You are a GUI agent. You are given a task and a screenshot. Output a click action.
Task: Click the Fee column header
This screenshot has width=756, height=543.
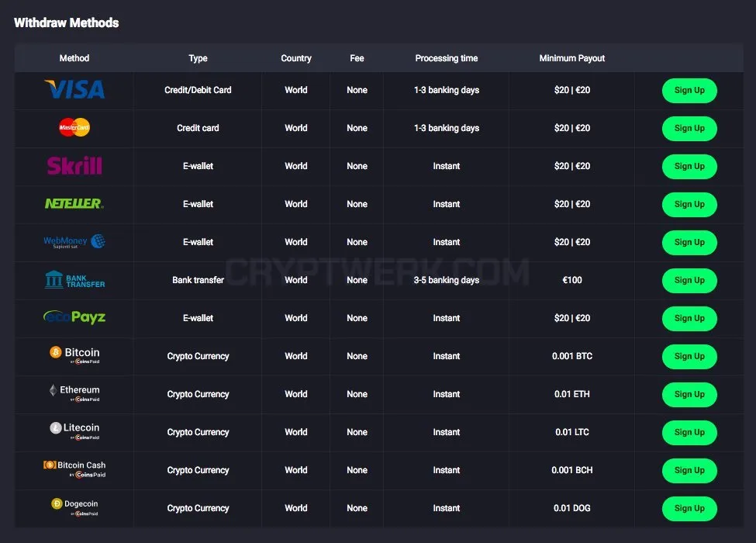[x=357, y=58]
